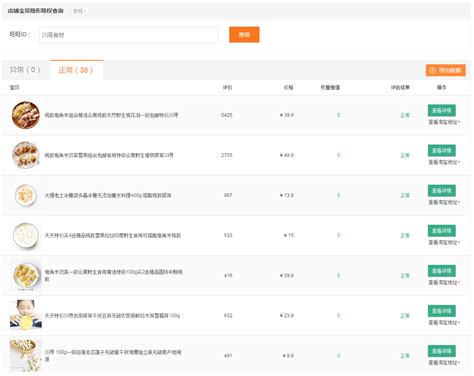Viewport: 474px width, 376px height.
Task: Click the price ¥9.9
Action: 288,356
